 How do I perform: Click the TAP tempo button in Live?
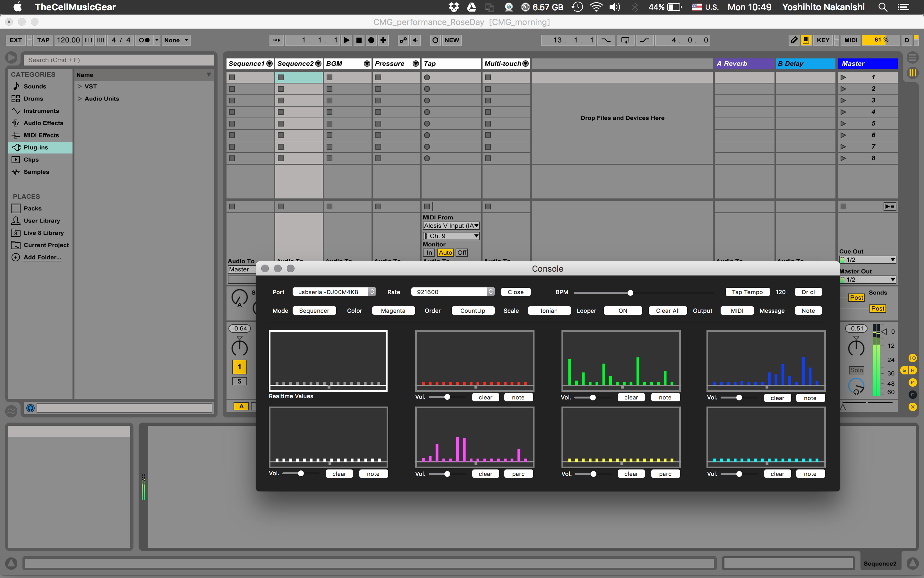coord(43,40)
